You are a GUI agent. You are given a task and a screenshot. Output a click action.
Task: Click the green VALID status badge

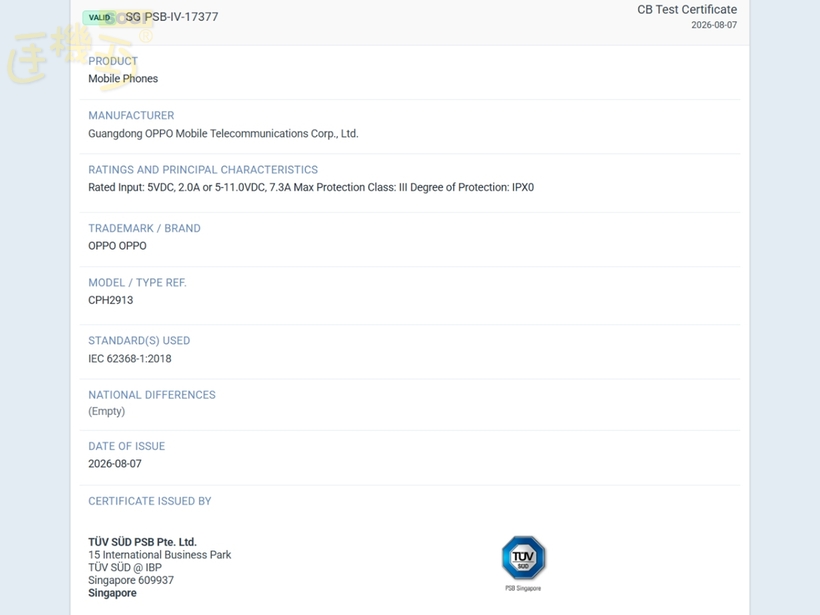(x=99, y=17)
